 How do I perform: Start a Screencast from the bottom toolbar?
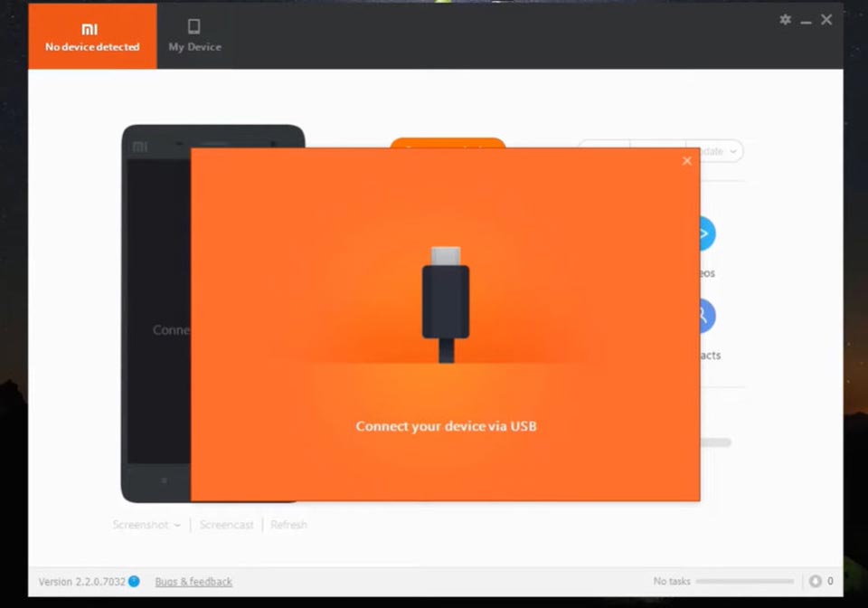coord(226,525)
